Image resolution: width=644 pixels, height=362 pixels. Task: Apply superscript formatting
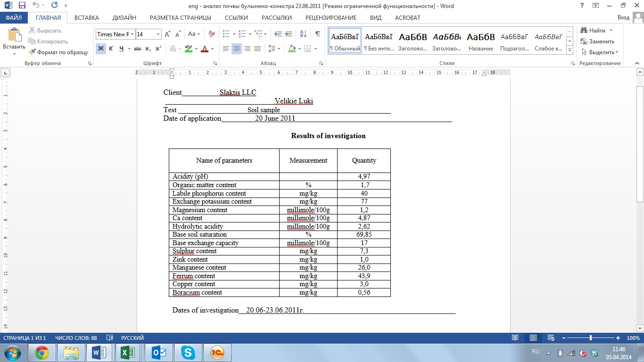point(158,49)
